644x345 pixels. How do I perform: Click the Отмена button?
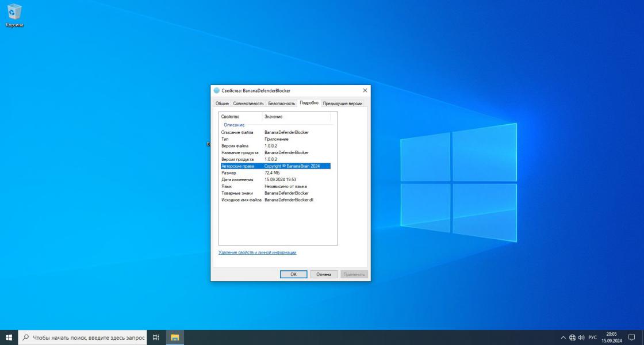pos(324,274)
